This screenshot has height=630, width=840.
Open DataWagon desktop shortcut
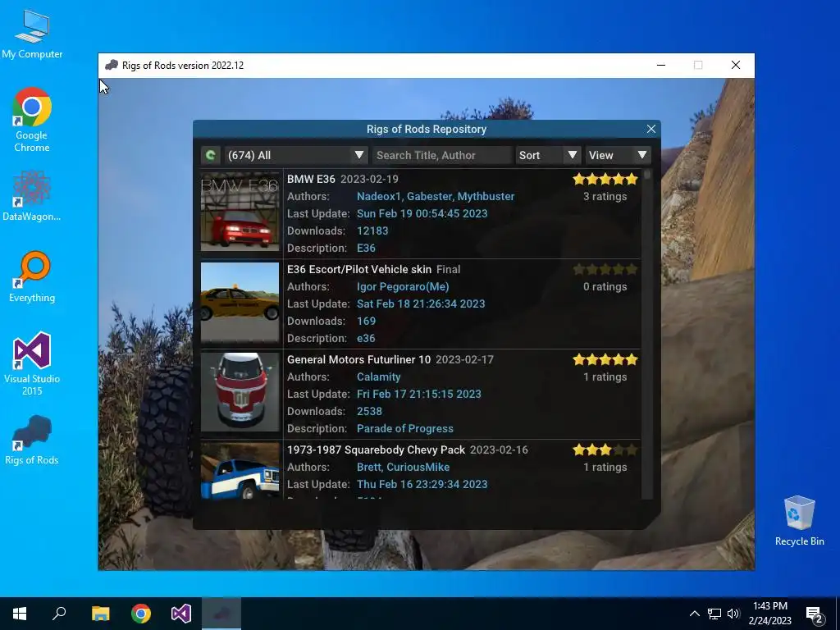click(x=32, y=196)
